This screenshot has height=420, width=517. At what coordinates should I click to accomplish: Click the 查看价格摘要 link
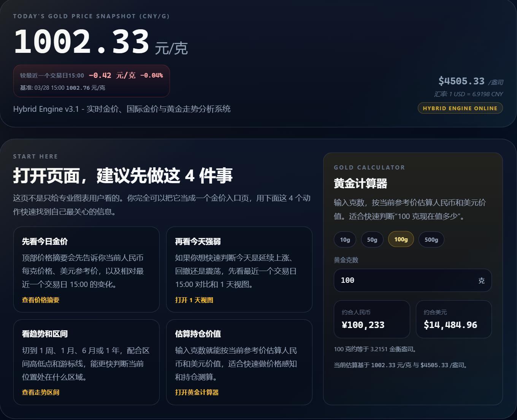pyautogui.click(x=40, y=300)
